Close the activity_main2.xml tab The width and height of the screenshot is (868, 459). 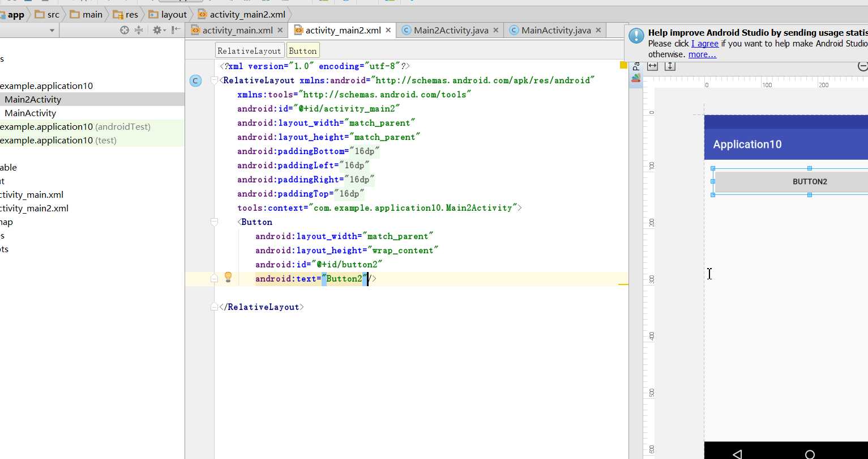coord(388,30)
